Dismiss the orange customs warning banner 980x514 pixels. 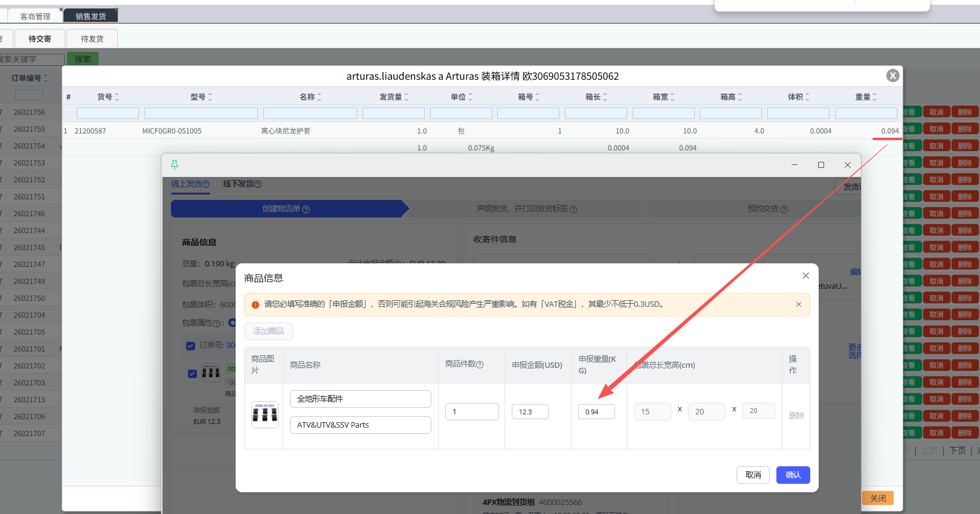pyautogui.click(x=798, y=304)
